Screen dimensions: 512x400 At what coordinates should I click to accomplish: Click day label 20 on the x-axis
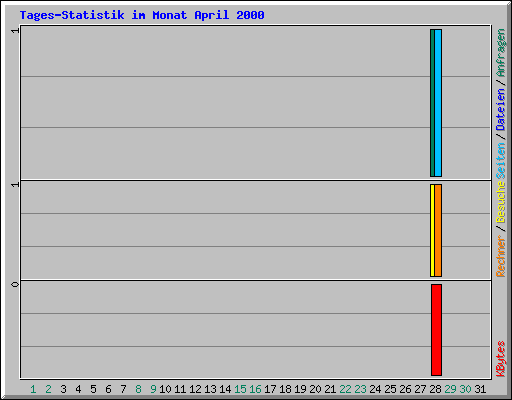pyautogui.click(x=315, y=389)
